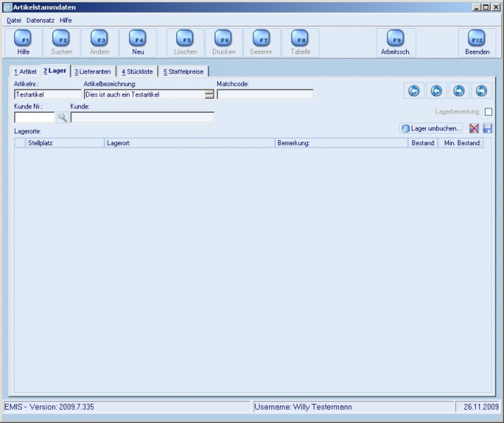Click the Username: Willy Testermann status text

coord(303,407)
